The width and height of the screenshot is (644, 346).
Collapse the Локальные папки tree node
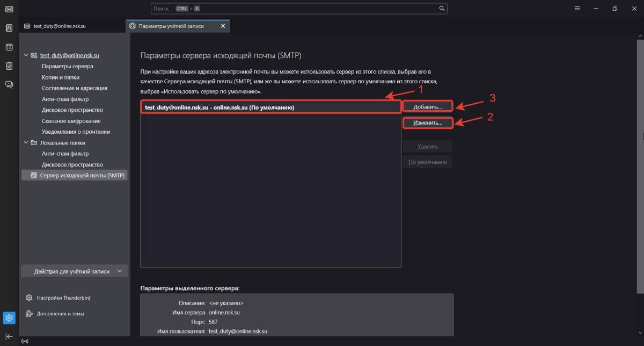26,143
